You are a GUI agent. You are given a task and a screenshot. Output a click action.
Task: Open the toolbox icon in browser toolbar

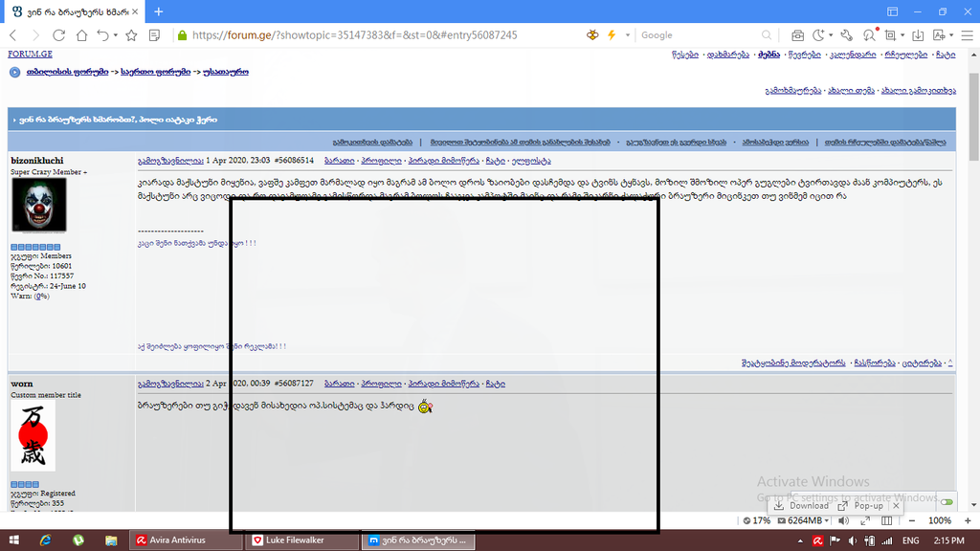tap(797, 35)
